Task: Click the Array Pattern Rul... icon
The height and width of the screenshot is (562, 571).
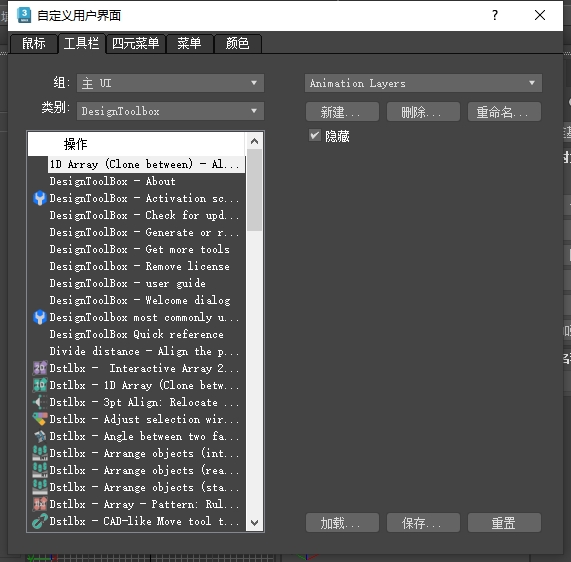Action: 40,504
